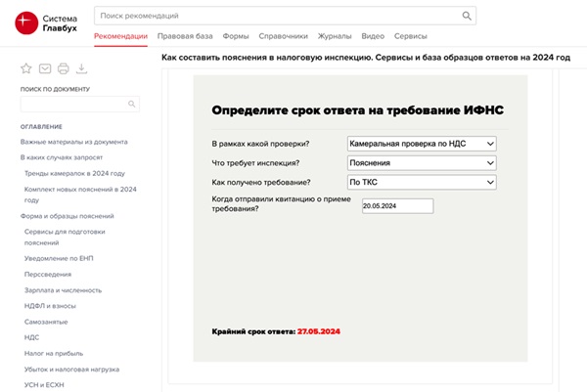587x392 pixels.
Task: Jump to 'Налог на прибыль' section
Action: click(x=54, y=352)
